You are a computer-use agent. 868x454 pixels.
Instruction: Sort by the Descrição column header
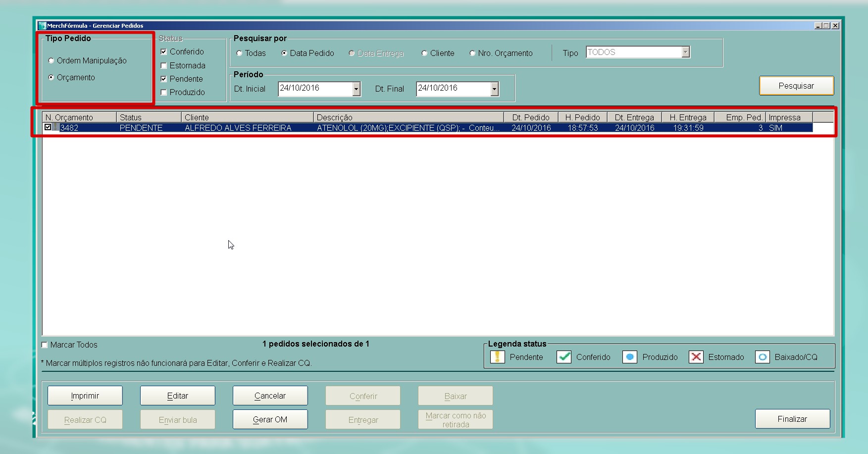point(408,117)
